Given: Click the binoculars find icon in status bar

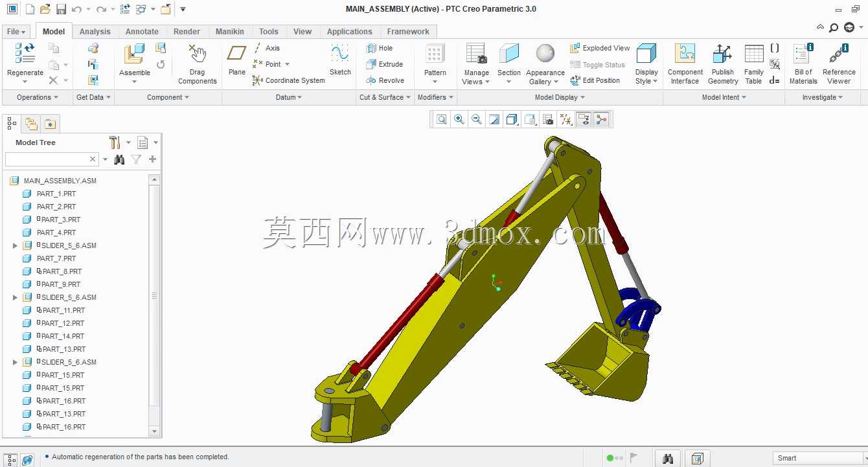Looking at the screenshot, I should click(668, 459).
